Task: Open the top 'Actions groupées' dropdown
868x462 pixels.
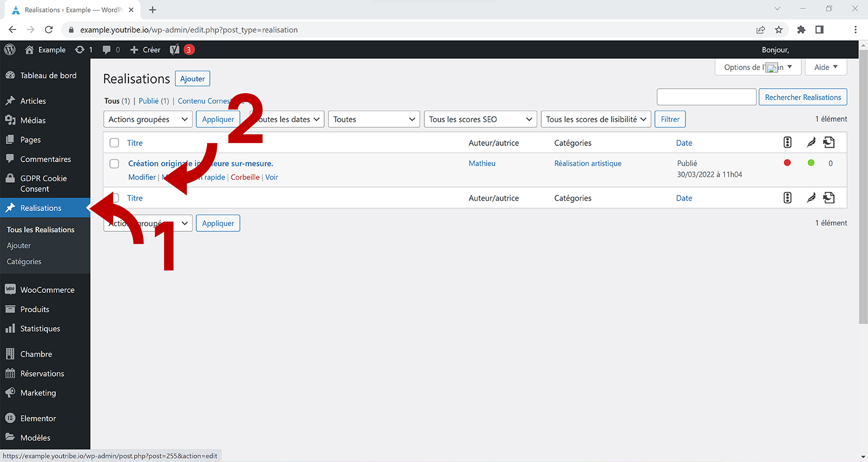Action: [x=148, y=119]
